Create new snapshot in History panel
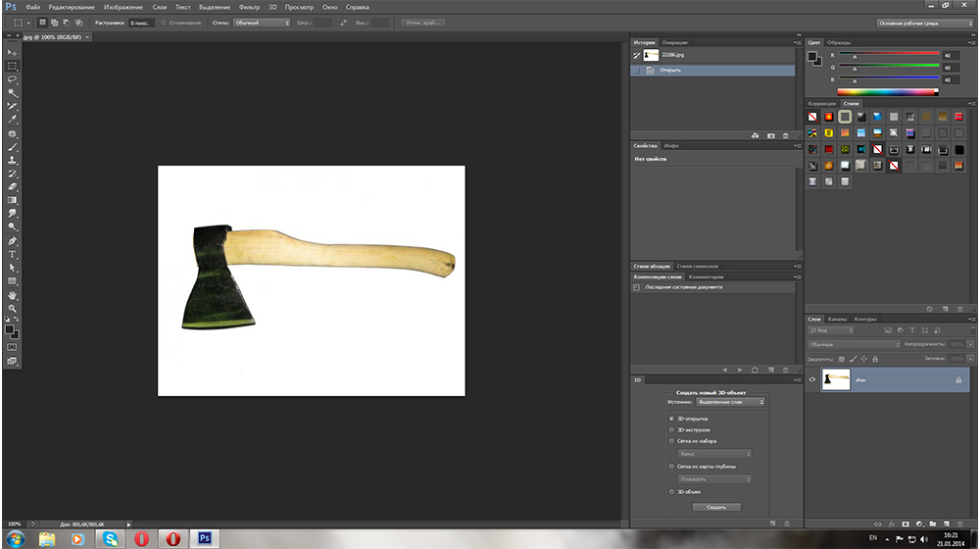 [x=771, y=135]
